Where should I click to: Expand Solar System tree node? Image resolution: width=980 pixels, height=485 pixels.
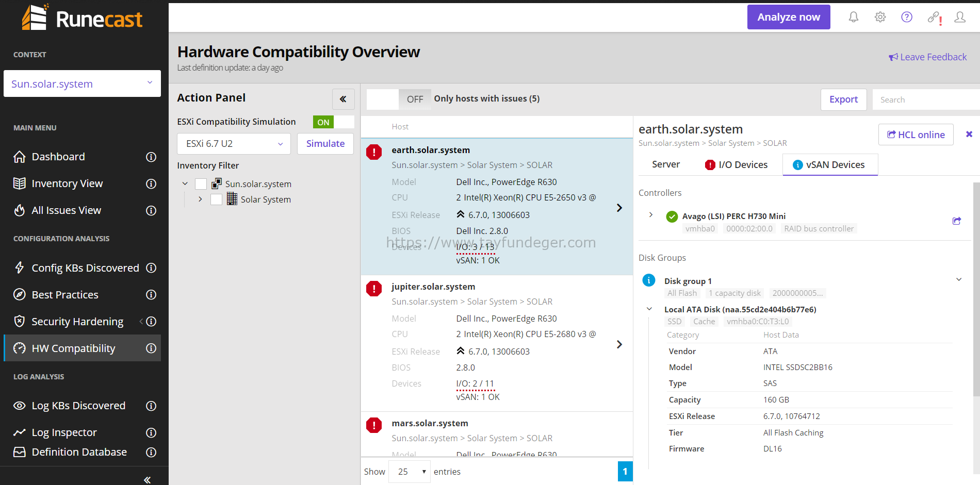pyautogui.click(x=200, y=199)
